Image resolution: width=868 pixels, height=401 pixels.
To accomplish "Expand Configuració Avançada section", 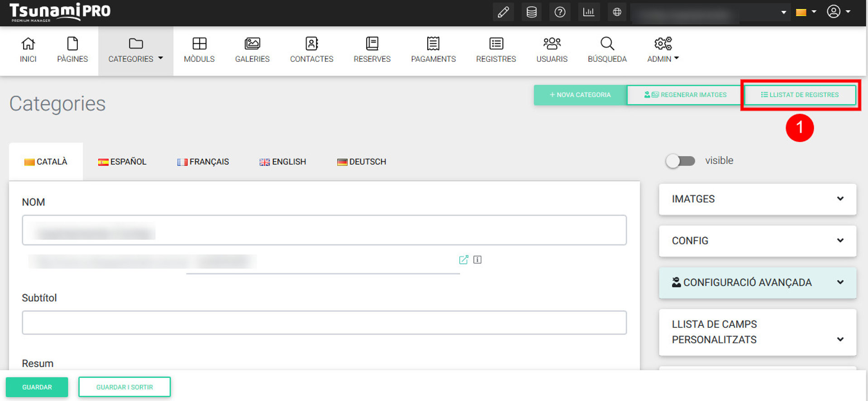I will tap(757, 282).
